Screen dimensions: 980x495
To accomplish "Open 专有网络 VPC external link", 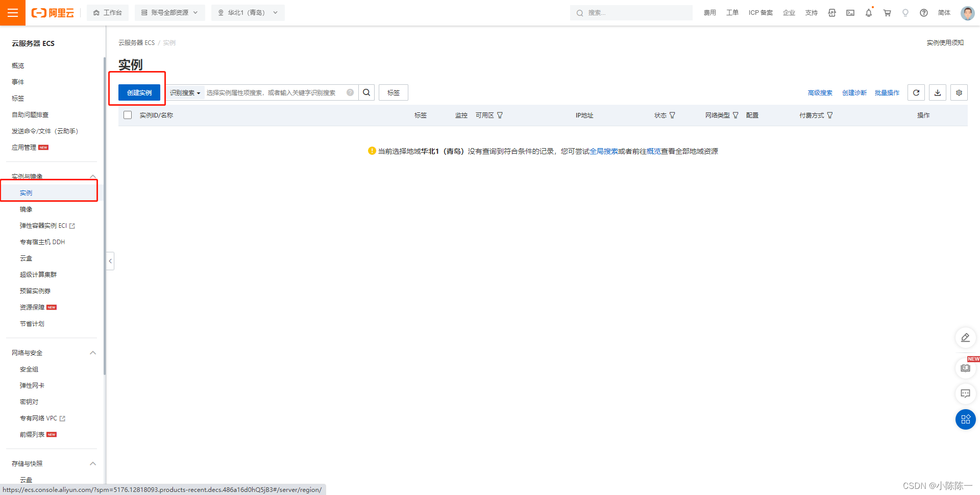I will [x=42, y=418].
